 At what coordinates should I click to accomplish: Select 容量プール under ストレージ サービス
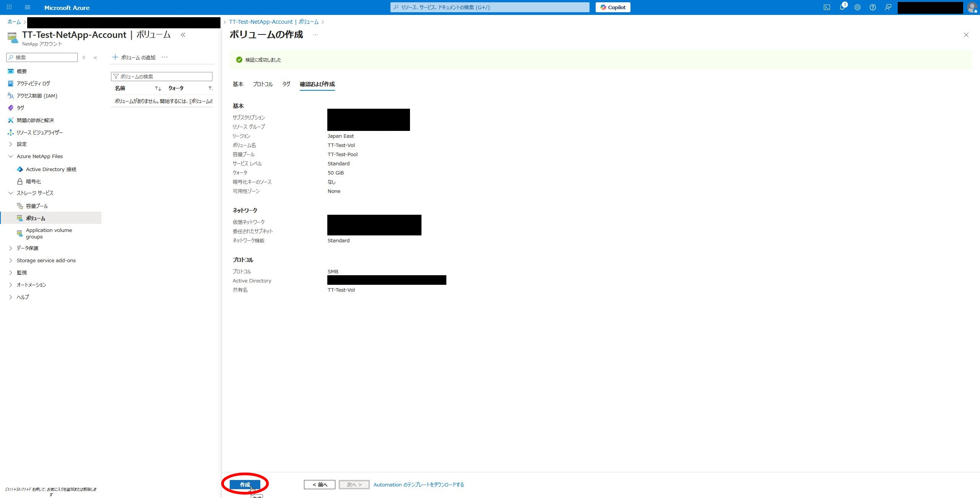(x=37, y=206)
